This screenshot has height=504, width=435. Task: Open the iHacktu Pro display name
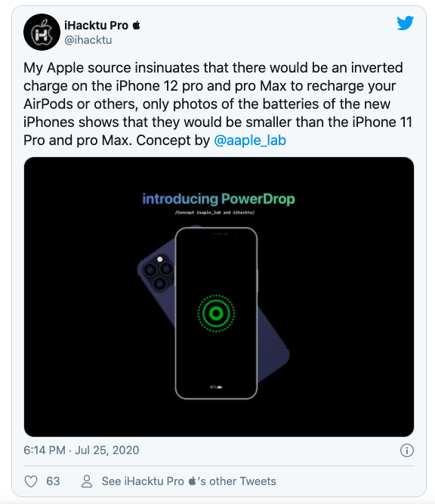(97, 26)
